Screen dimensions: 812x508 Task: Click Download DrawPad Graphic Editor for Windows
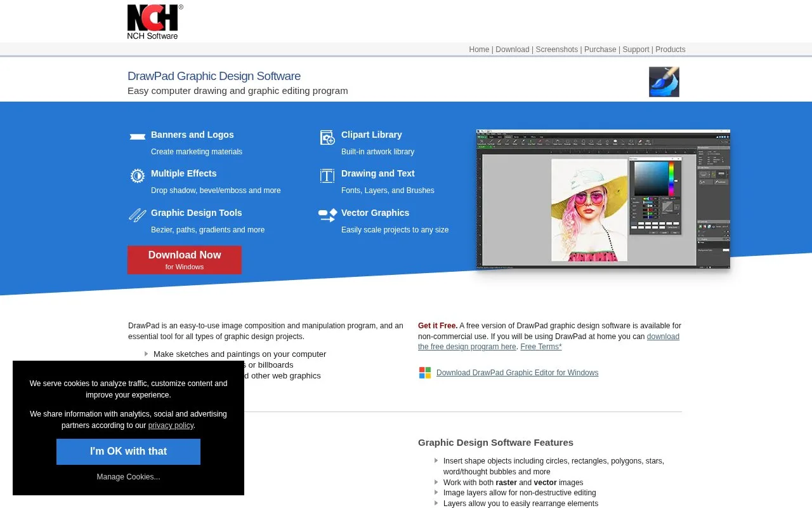tap(517, 373)
